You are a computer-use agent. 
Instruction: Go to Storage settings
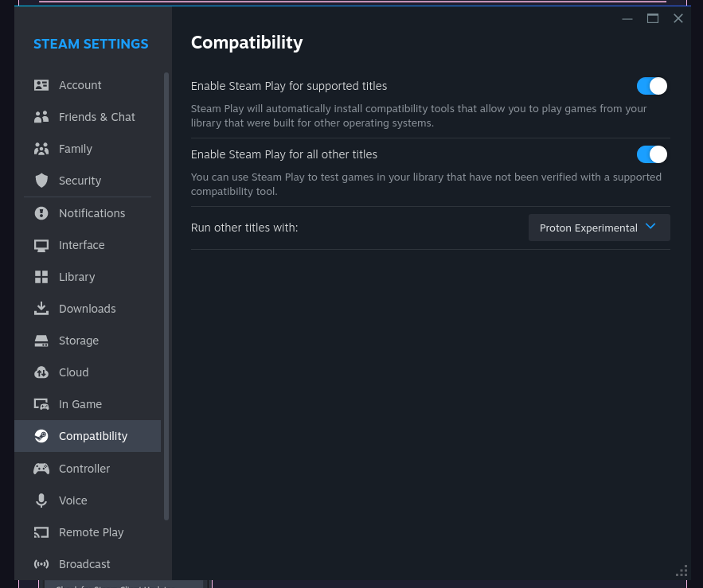(79, 341)
